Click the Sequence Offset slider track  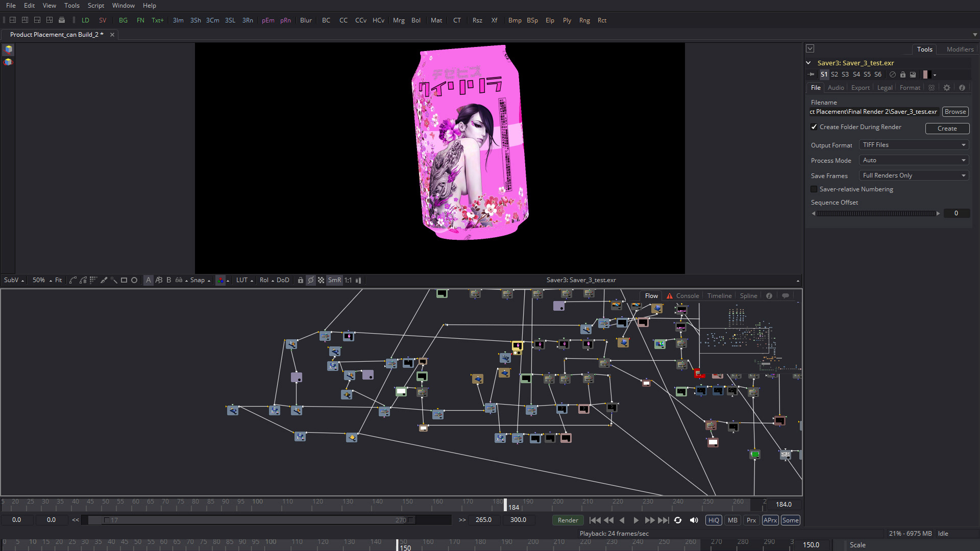pos(876,213)
